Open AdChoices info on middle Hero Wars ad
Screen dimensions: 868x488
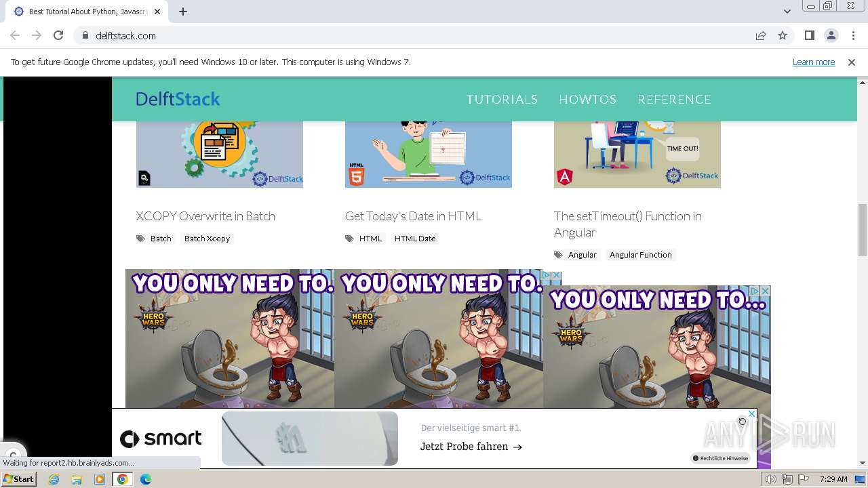[x=547, y=275]
